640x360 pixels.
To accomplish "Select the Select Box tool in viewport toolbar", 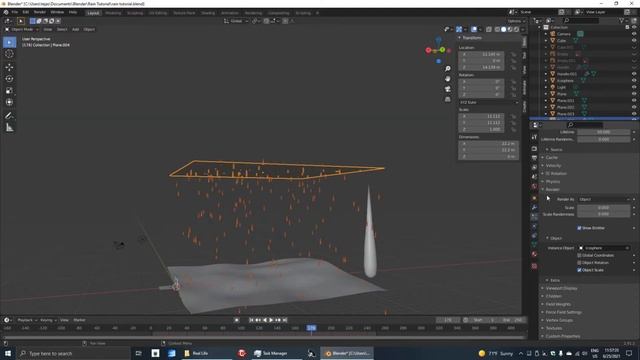I will [9, 42].
